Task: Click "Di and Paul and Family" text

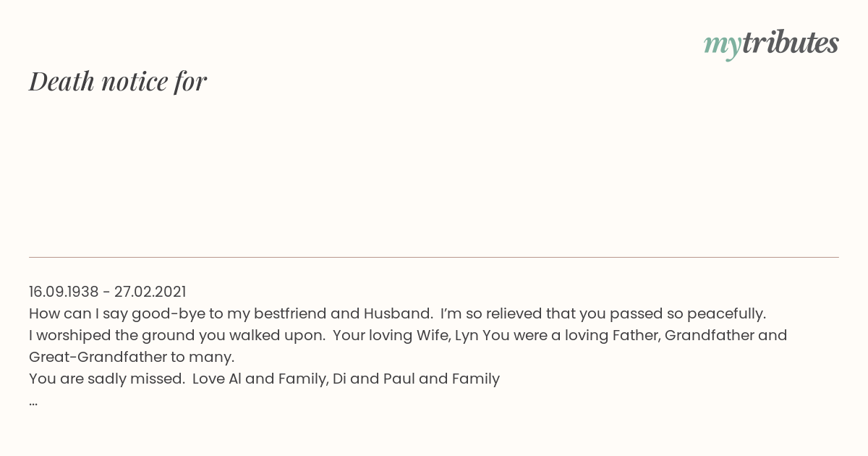Action: click(416, 379)
